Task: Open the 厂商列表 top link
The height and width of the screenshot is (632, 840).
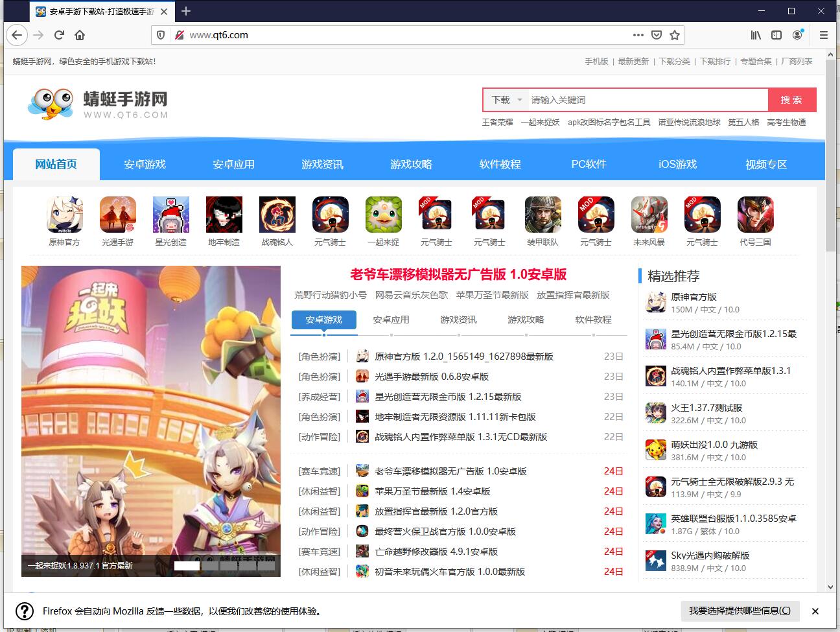Action: 797,62
